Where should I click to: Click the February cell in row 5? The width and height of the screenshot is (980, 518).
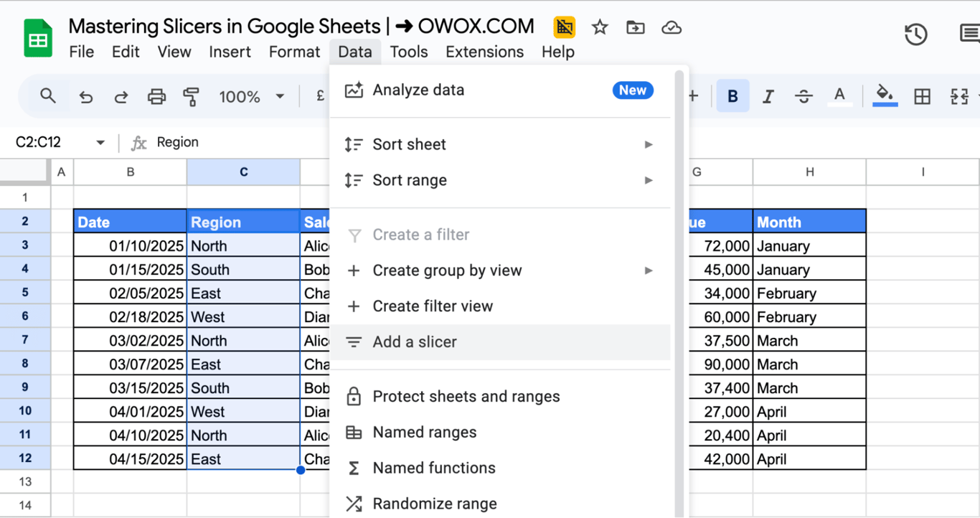click(x=809, y=293)
